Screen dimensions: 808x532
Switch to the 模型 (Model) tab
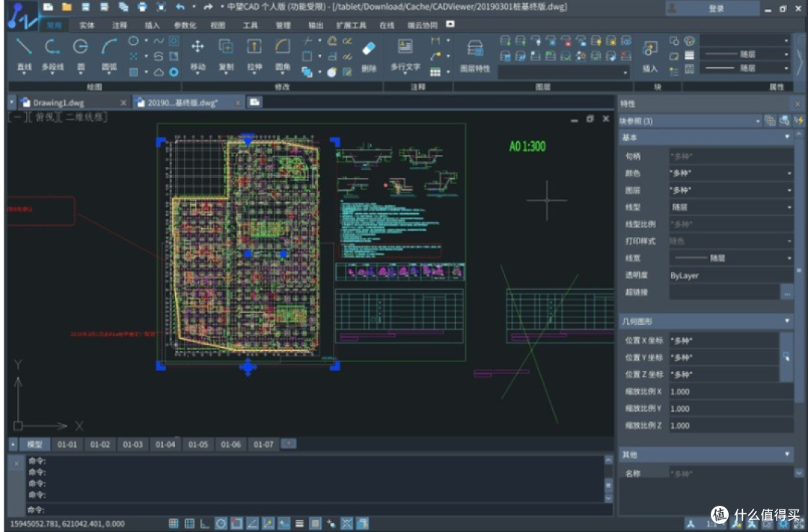coord(34,444)
